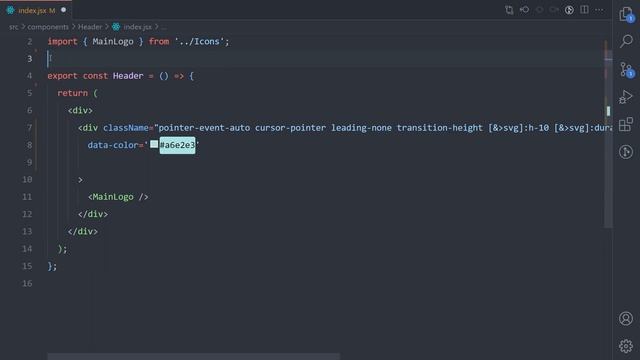
Task: Click the closing </div> on line 12
Action: tap(93, 214)
